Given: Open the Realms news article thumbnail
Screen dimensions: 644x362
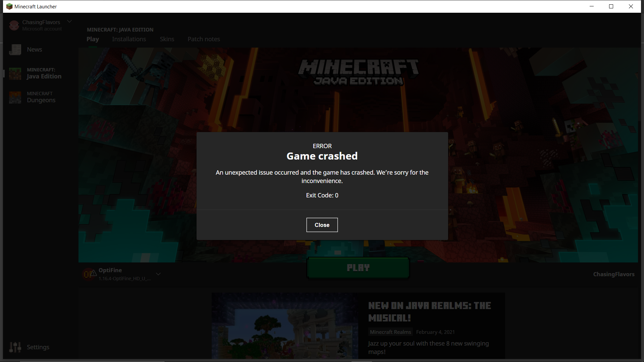Looking at the screenshot, I should tap(284, 326).
